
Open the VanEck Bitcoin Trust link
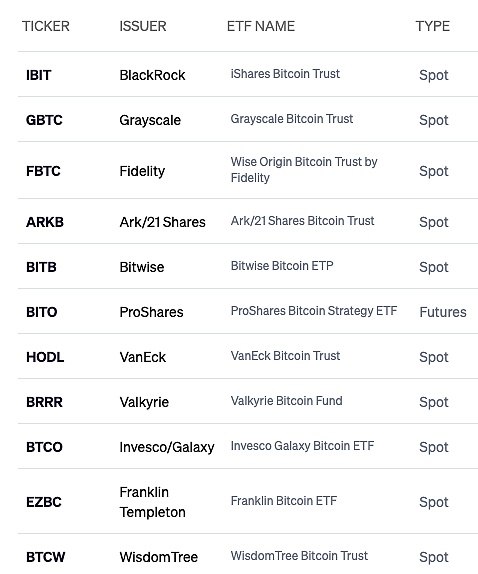285,356
